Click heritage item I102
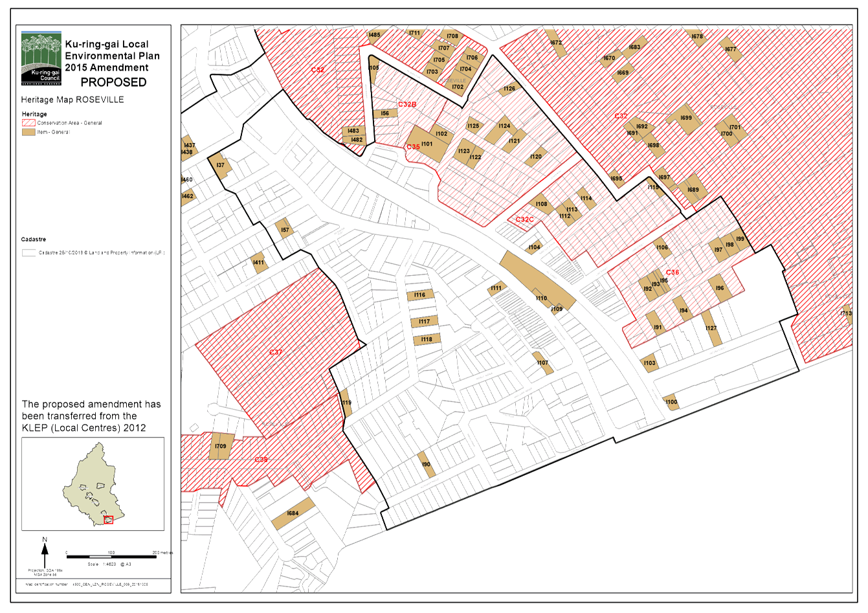The width and height of the screenshot is (868, 613). click(441, 134)
